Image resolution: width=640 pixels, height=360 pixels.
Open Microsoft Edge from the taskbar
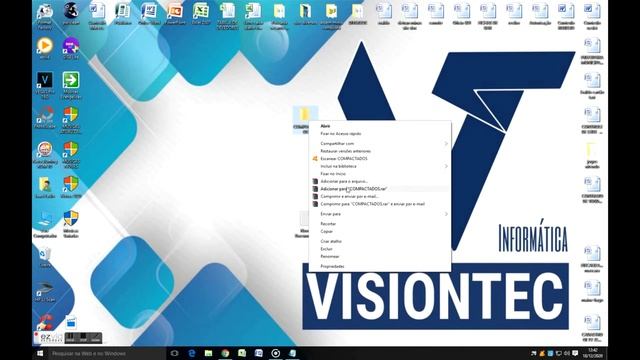click(x=191, y=353)
